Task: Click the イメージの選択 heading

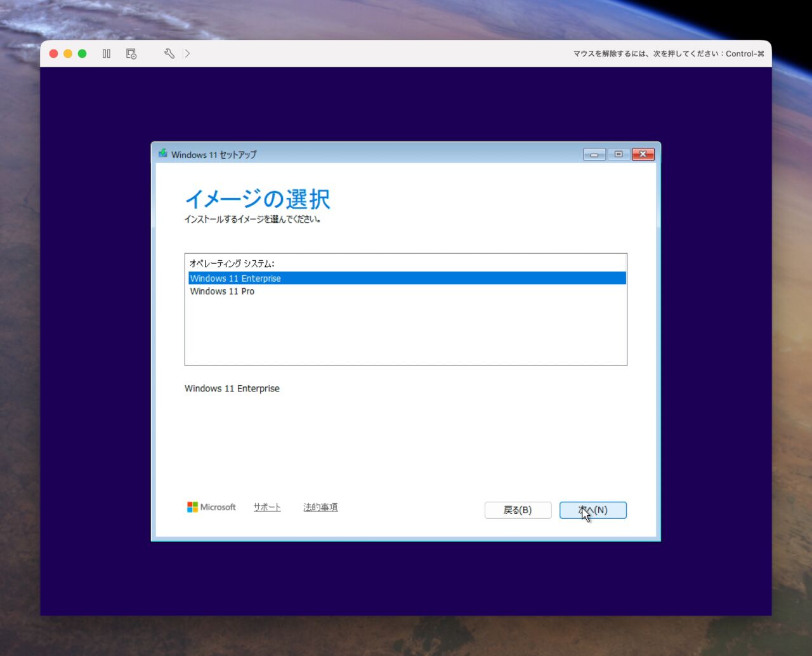Action: click(x=258, y=199)
